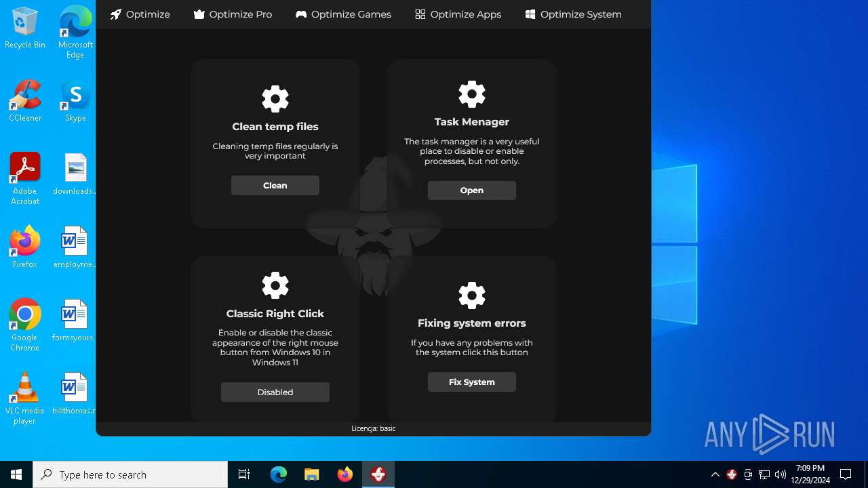The height and width of the screenshot is (488, 868).
Task: Open Task View from taskbar
Action: pyautogui.click(x=244, y=474)
